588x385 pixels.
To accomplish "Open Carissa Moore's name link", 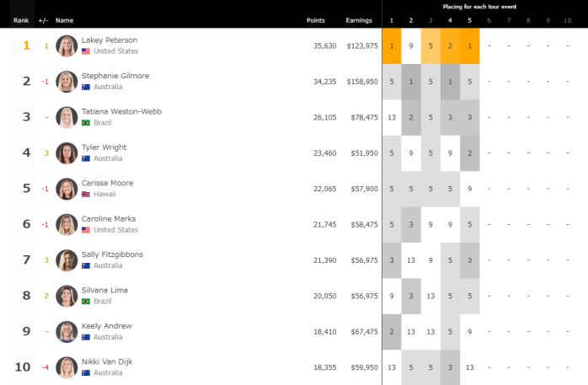I will coord(107,183).
